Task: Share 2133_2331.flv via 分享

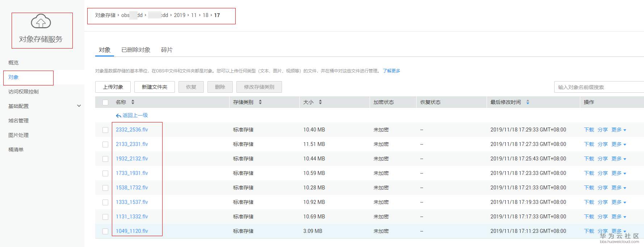Action: [603, 144]
